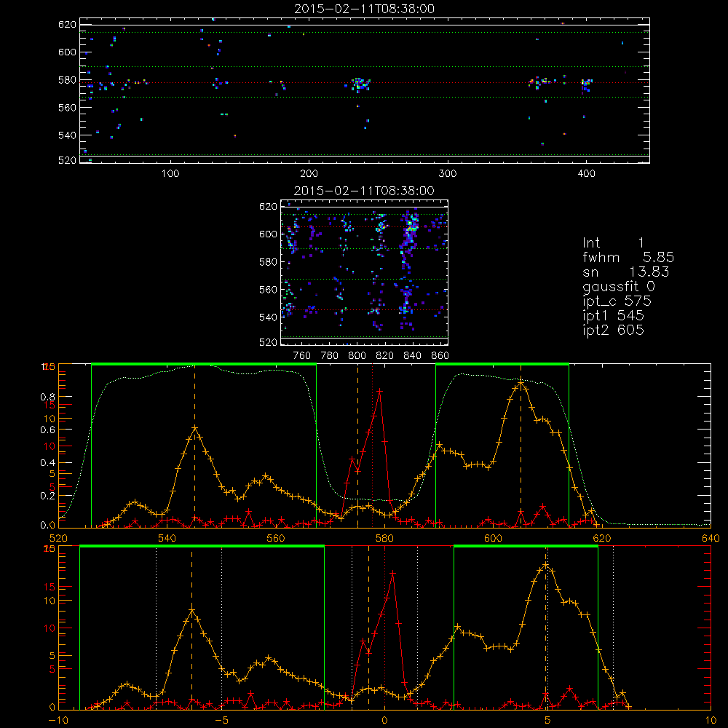Click the 'ipt1 545' readout
Screen dimensions: 728x728
pyautogui.click(x=613, y=316)
